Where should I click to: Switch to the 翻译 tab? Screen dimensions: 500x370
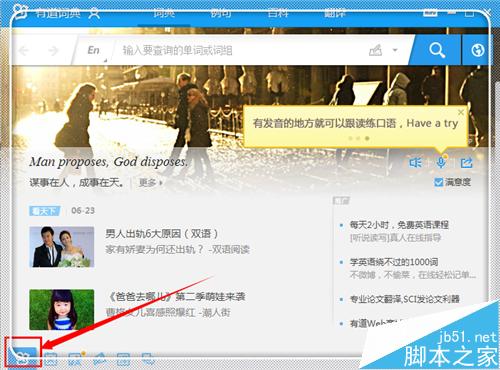(335, 13)
